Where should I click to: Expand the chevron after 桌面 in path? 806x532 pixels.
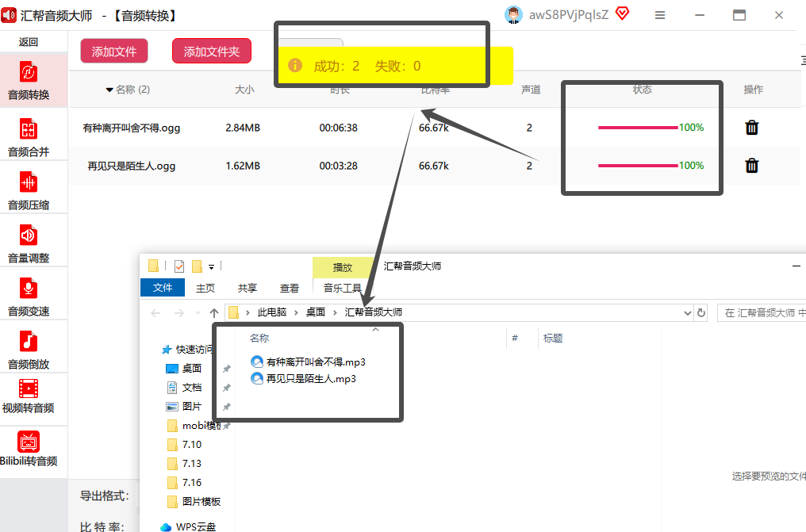pyautogui.click(x=335, y=312)
